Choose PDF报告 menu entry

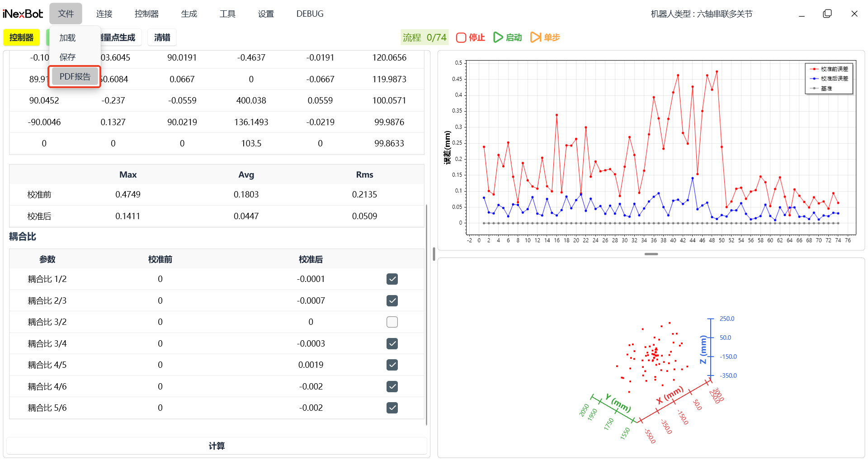point(75,77)
